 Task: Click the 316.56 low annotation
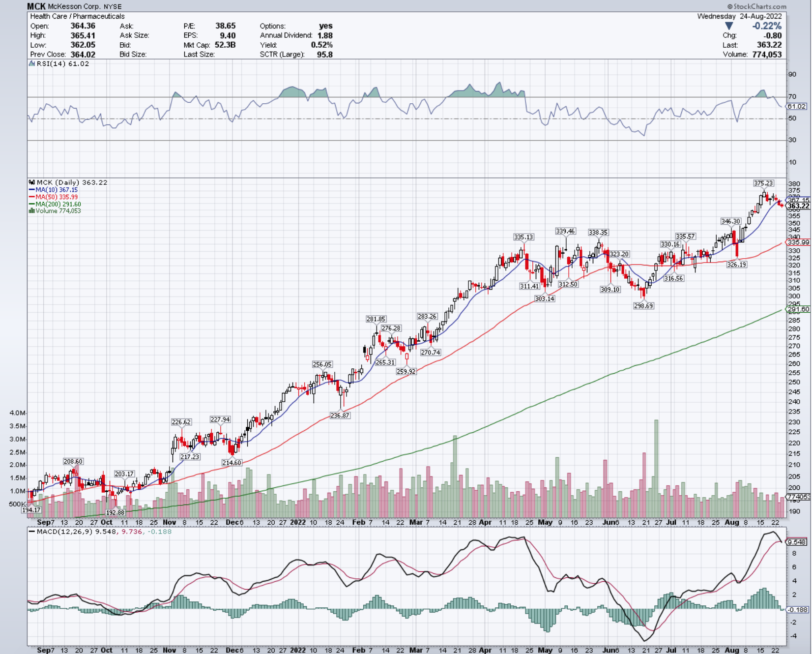point(673,278)
